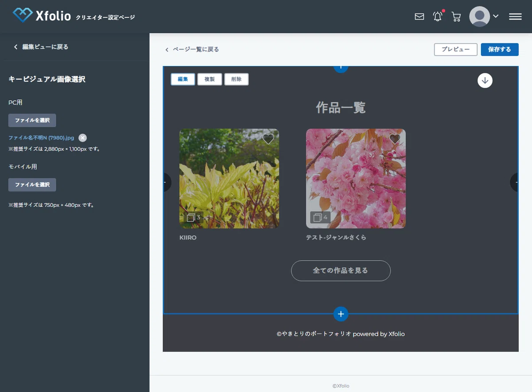Click the テスト-ジャンルさくら title
This screenshot has width=532, height=392.
(x=336, y=238)
